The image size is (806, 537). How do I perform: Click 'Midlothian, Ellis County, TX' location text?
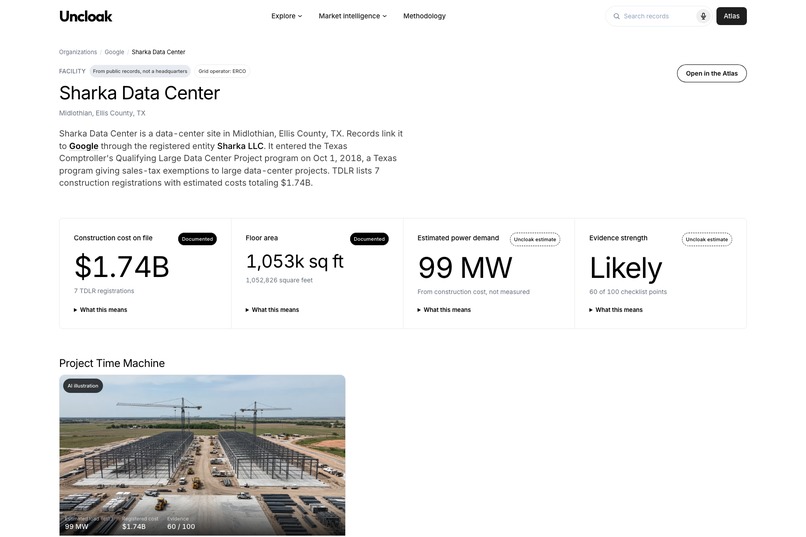coord(102,113)
